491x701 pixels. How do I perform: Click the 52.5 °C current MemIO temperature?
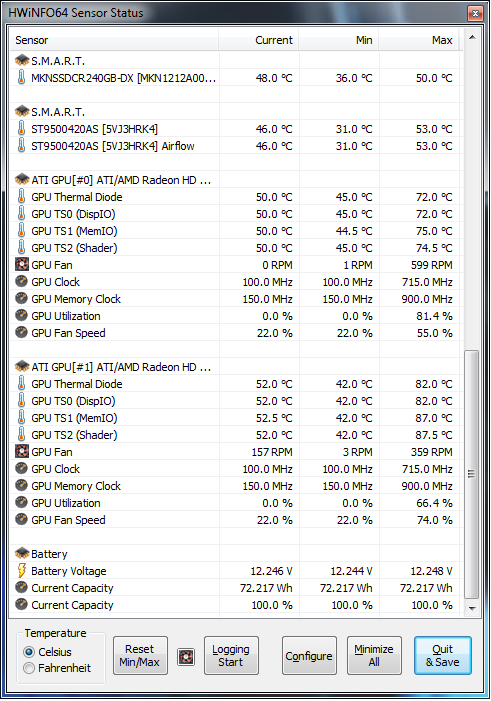click(274, 418)
